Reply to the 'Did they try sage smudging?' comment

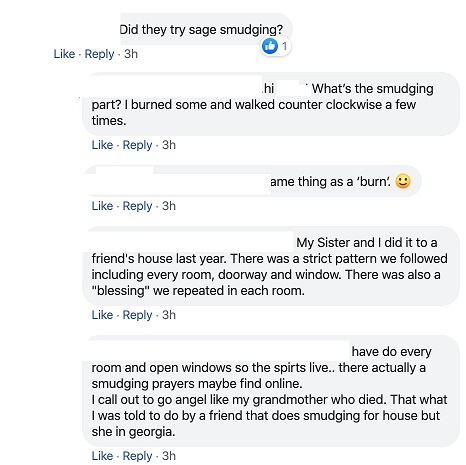[99, 54]
